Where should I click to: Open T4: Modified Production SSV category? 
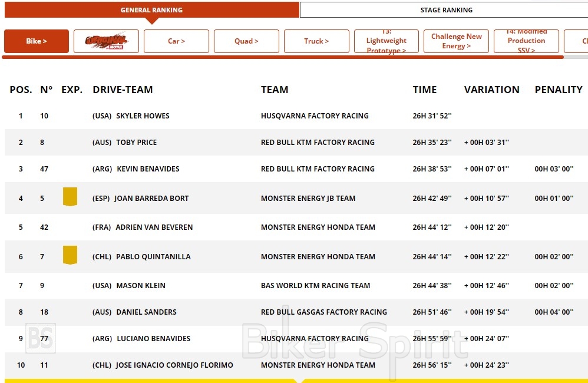526,41
